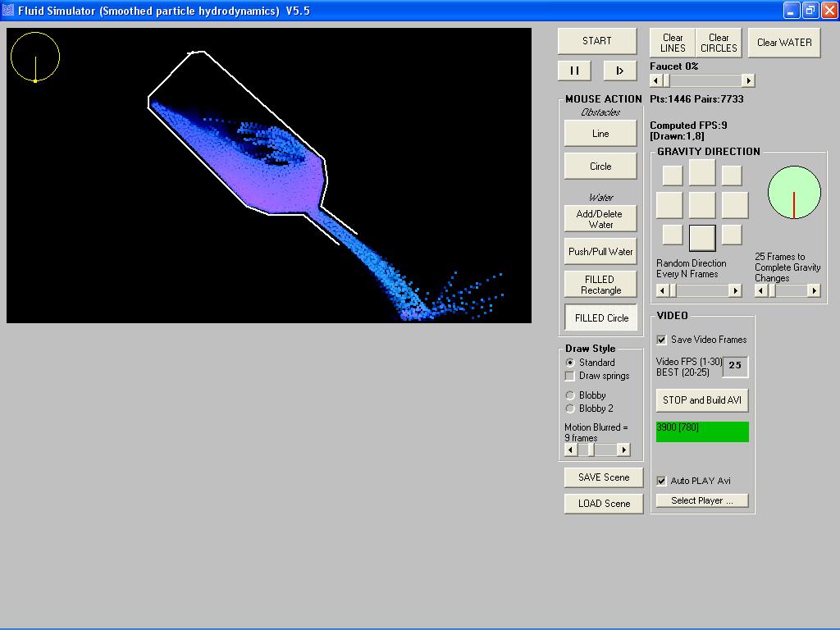
Task: Choose the Blobby 2 radio option
Action: [x=570, y=409]
